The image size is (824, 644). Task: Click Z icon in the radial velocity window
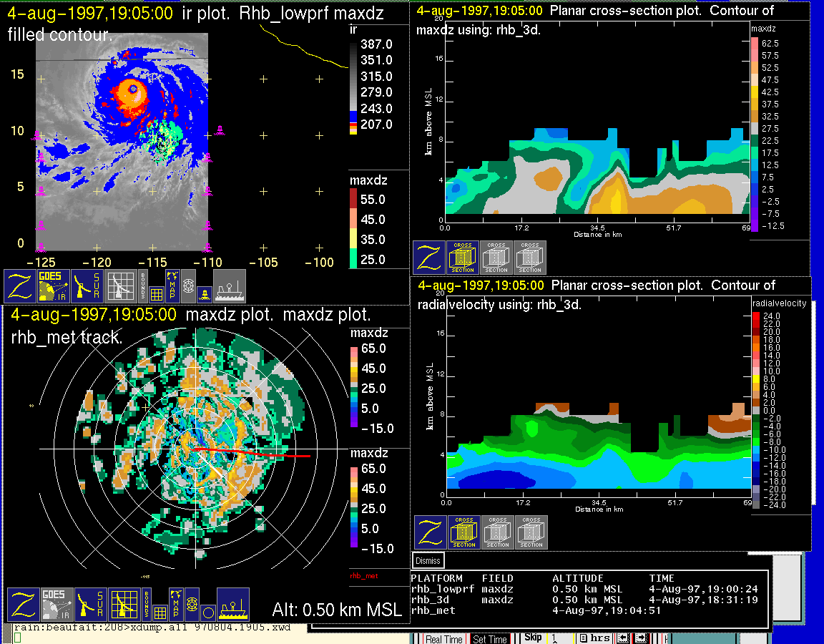click(x=431, y=532)
